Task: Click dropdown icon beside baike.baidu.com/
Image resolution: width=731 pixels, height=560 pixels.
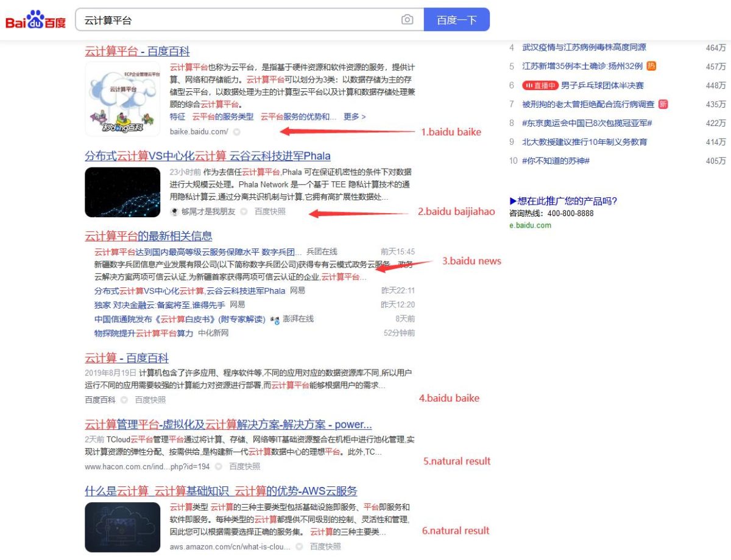Action: 237,131
